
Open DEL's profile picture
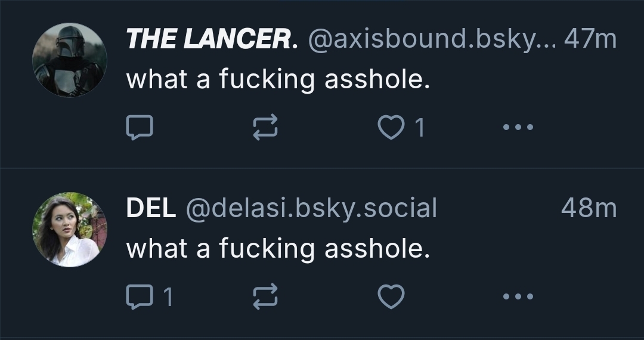coord(69,229)
